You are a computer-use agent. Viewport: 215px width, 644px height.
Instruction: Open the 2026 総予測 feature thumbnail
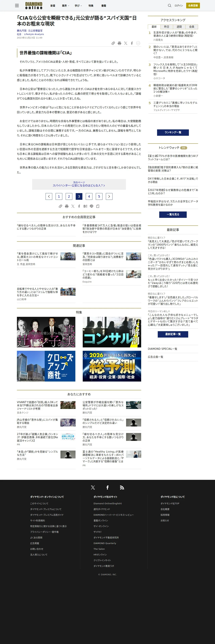112,366
